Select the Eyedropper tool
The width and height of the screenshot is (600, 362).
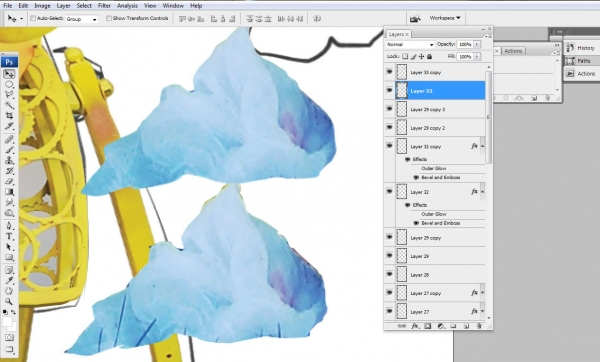coord(9,280)
